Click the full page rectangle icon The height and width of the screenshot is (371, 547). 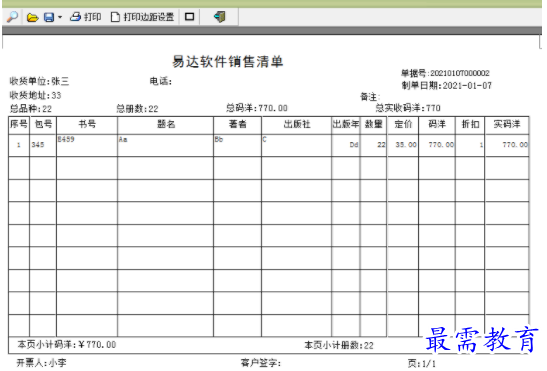point(189,16)
